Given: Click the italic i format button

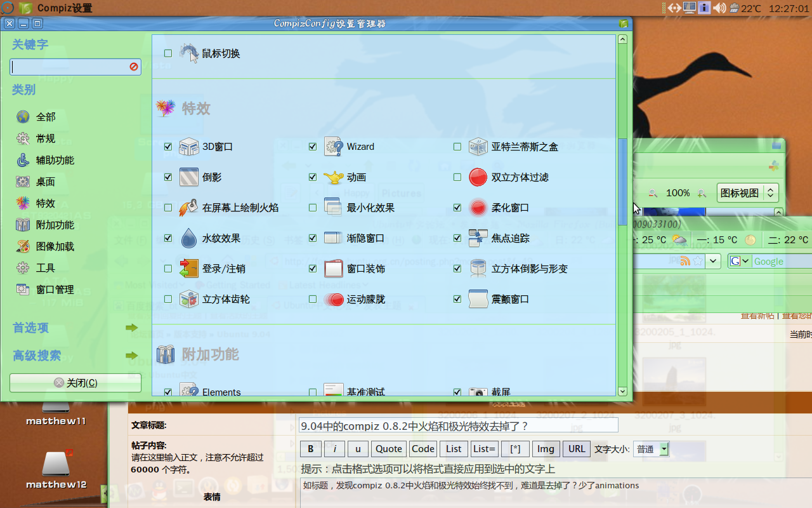Looking at the screenshot, I should click(334, 449).
